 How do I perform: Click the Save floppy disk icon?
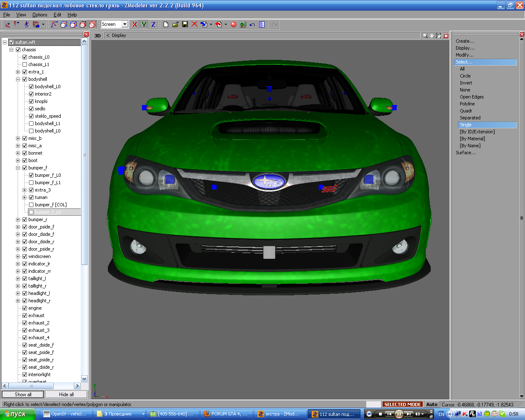point(185,25)
